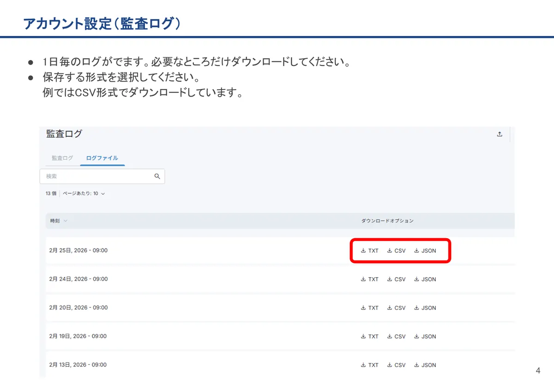
Task: Download CSV log for 2月 13日, 2026
Action: [396, 365]
